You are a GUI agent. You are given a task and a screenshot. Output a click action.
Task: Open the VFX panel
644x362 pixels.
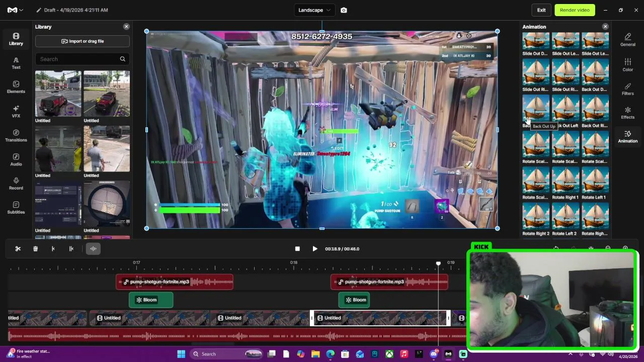pyautogui.click(x=16, y=111)
